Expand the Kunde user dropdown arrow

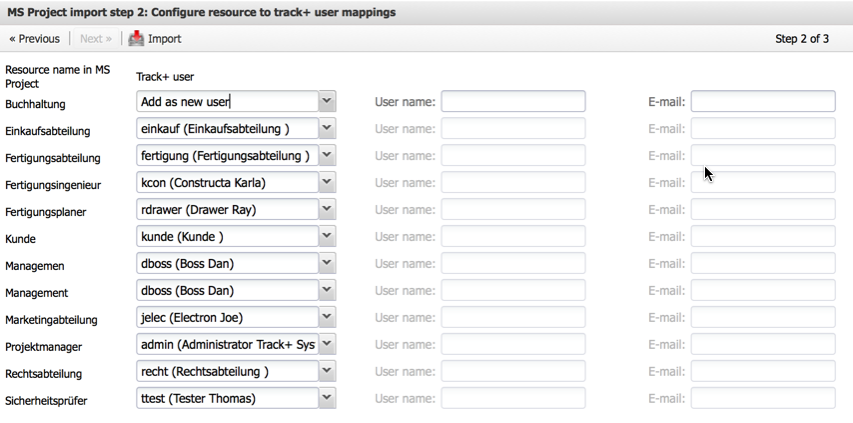point(327,236)
